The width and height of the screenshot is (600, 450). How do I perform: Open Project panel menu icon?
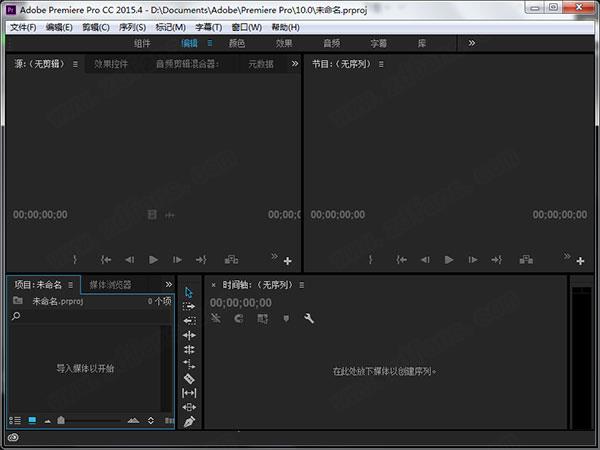point(70,285)
